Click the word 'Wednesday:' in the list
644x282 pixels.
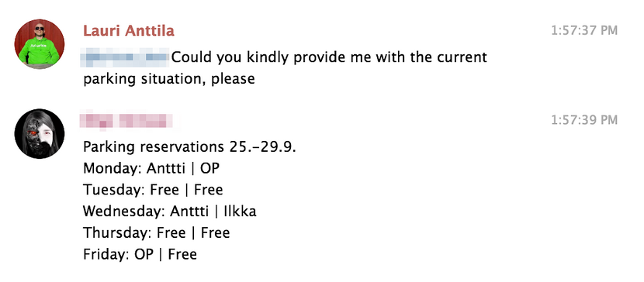pyautogui.click(x=124, y=211)
